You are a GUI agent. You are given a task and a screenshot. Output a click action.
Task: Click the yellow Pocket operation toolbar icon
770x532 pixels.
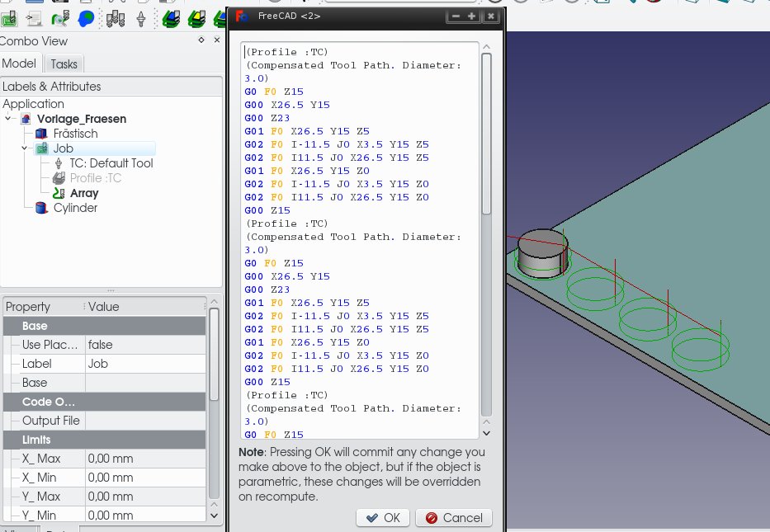point(196,16)
